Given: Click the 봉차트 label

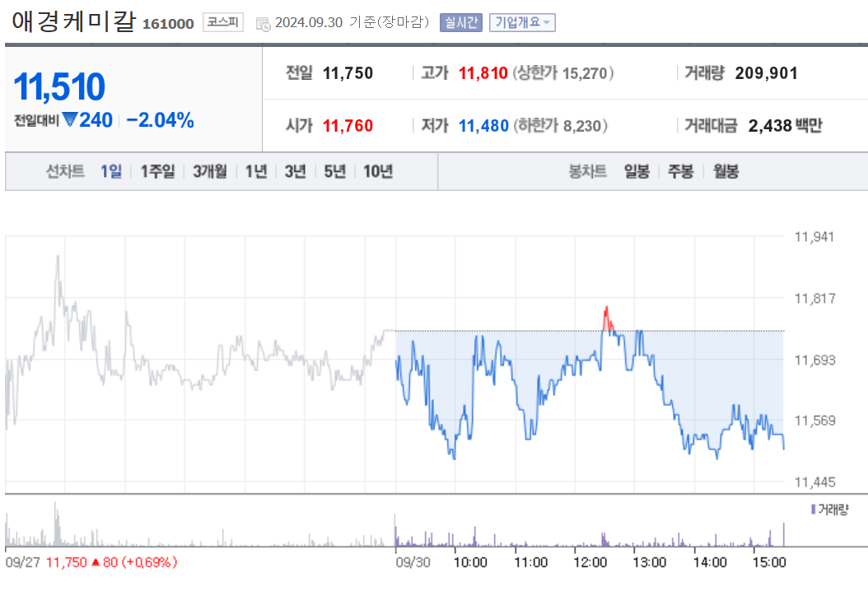Looking at the screenshot, I should (x=588, y=171).
